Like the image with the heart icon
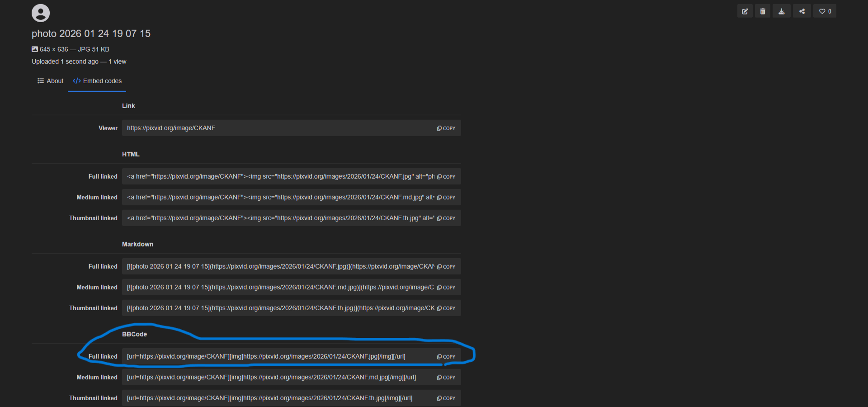This screenshot has height=407, width=868. pyautogui.click(x=825, y=11)
